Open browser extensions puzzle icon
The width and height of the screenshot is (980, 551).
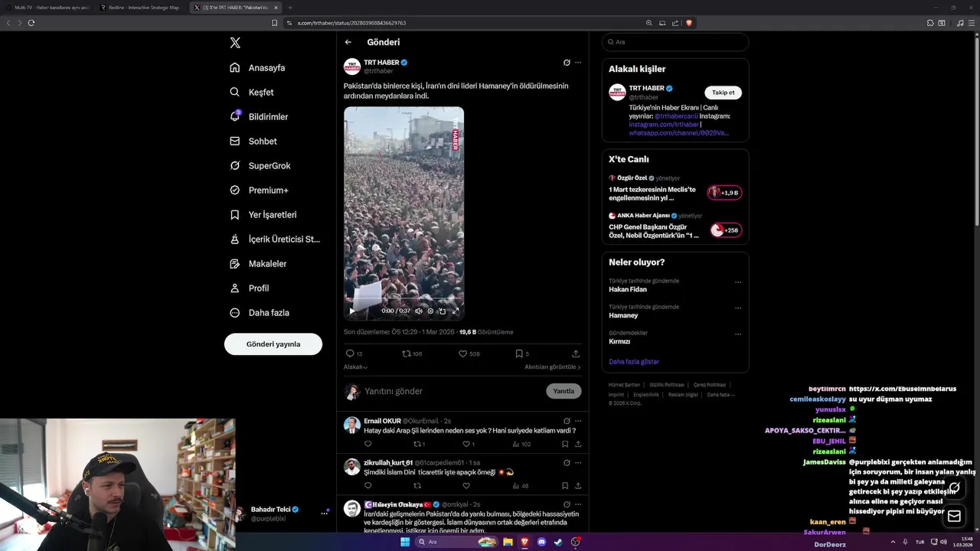(930, 23)
